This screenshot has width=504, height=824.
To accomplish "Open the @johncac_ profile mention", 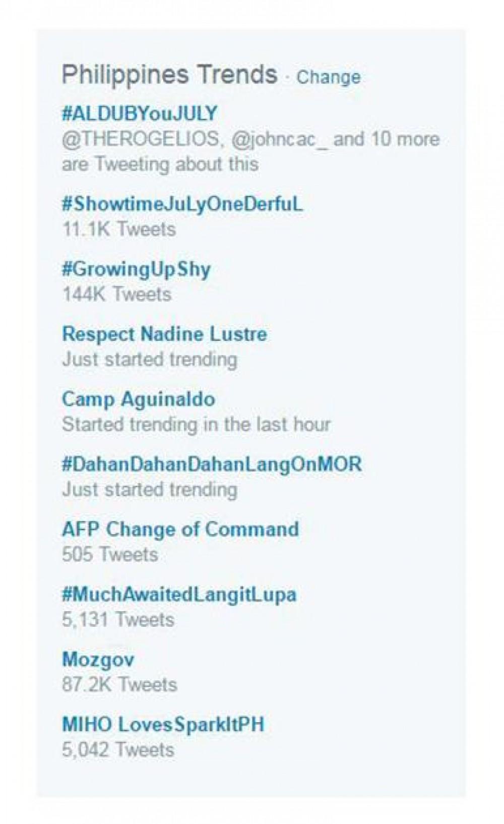I will (279, 139).
